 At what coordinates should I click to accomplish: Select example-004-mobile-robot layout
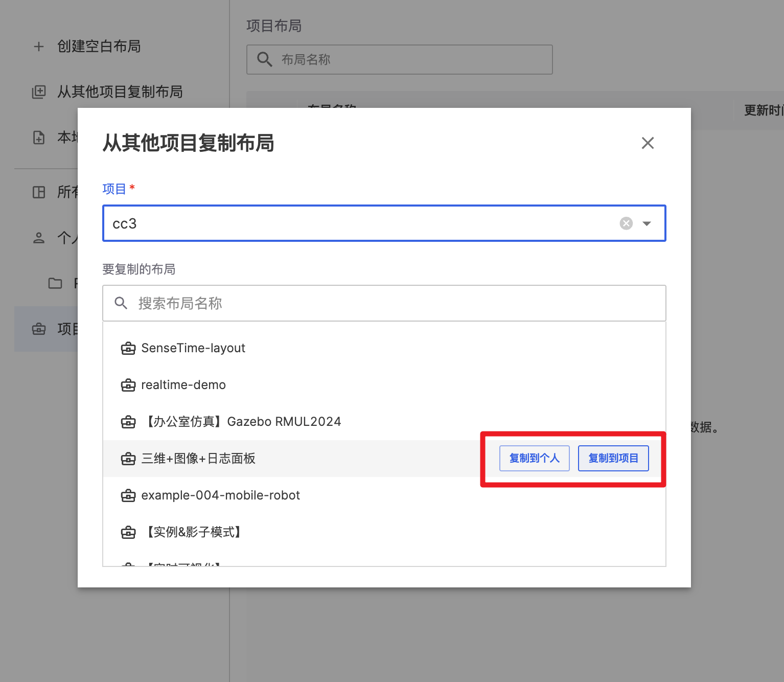[220, 495]
